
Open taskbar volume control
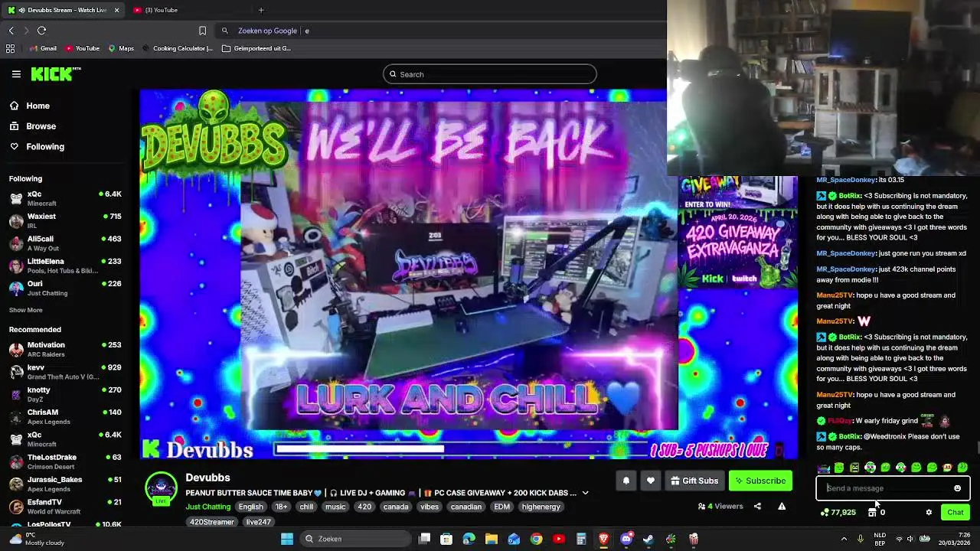pos(910,539)
